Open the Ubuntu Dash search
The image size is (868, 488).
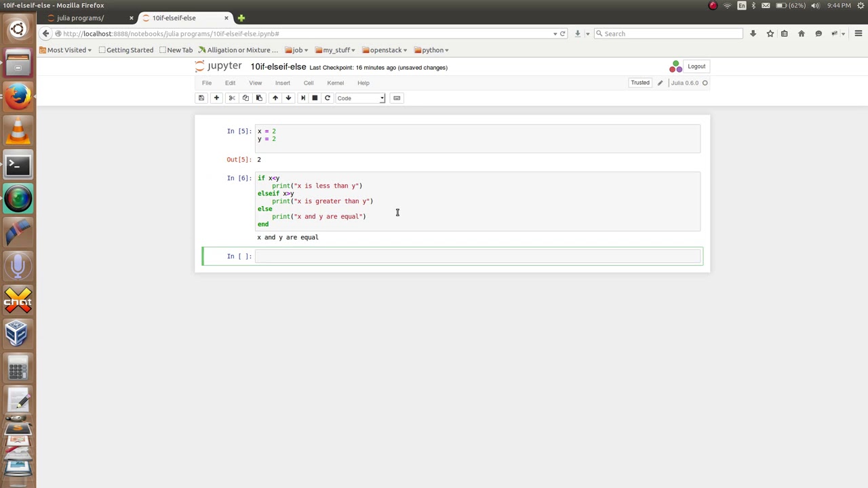click(x=18, y=29)
